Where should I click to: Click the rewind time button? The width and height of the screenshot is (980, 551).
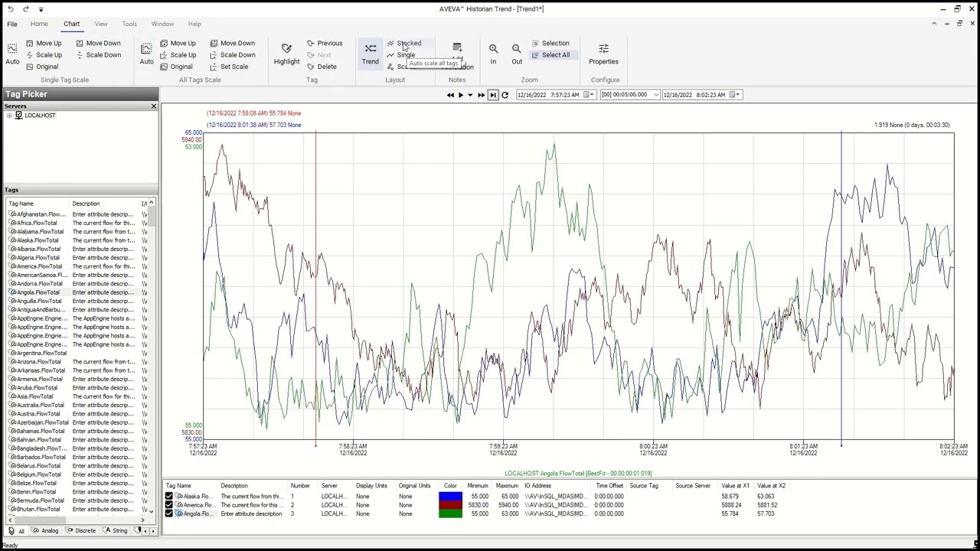pos(450,95)
